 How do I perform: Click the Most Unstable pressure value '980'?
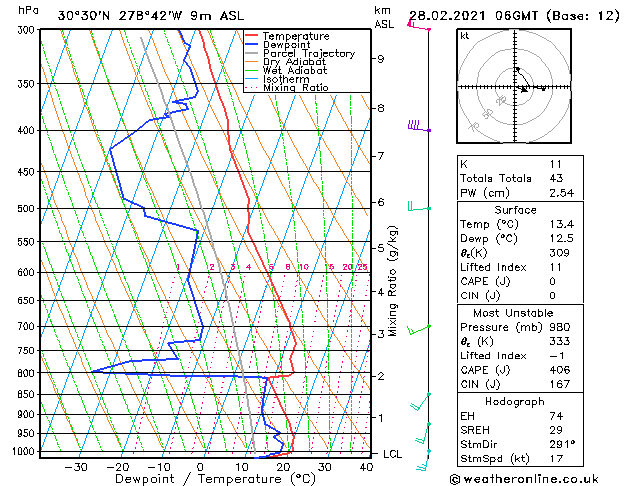(x=560, y=327)
